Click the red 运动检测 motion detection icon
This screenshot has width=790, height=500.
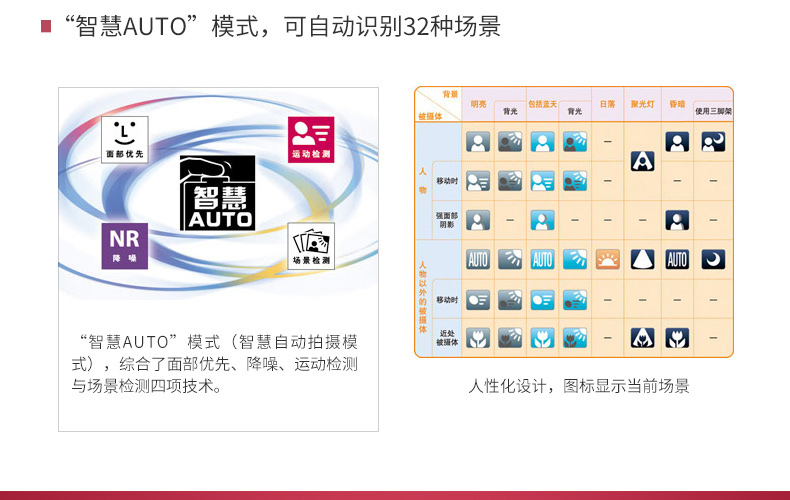tap(311, 139)
